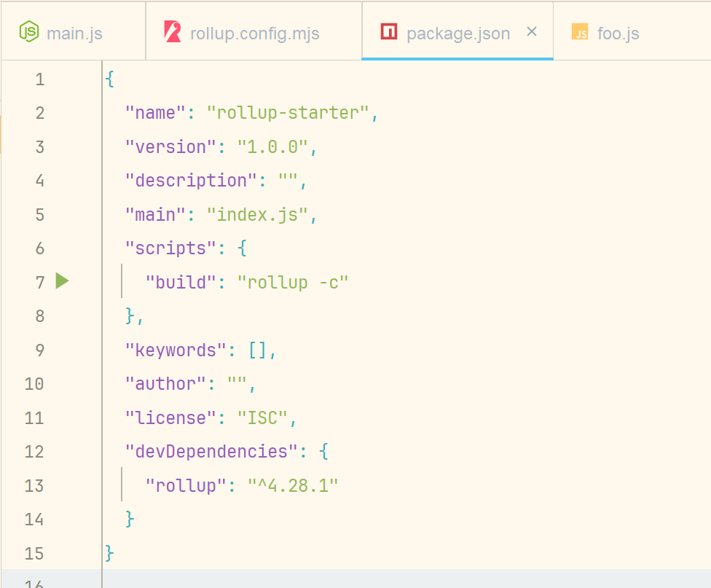
Task: Click the "rollup-starter" value
Action: pos(288,113)
